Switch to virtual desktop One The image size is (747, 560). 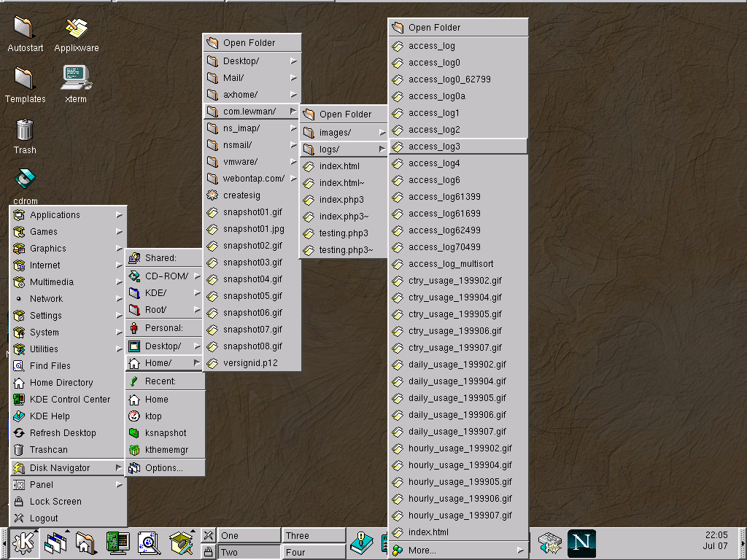click(x=249, y=535)
